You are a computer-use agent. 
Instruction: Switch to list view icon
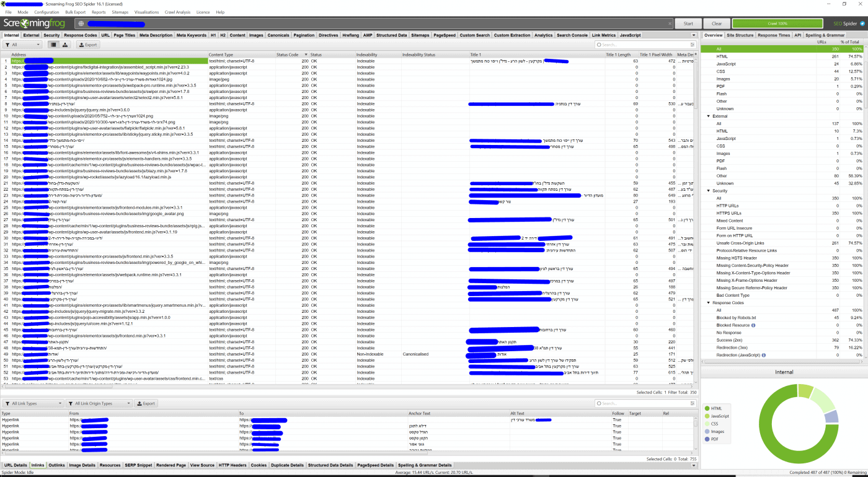coord(54,45)
